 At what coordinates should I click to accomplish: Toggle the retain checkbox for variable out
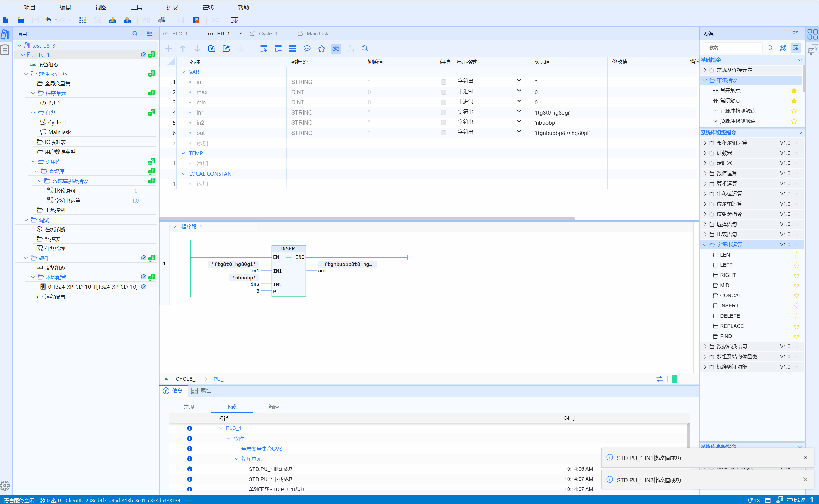(443, 133)
